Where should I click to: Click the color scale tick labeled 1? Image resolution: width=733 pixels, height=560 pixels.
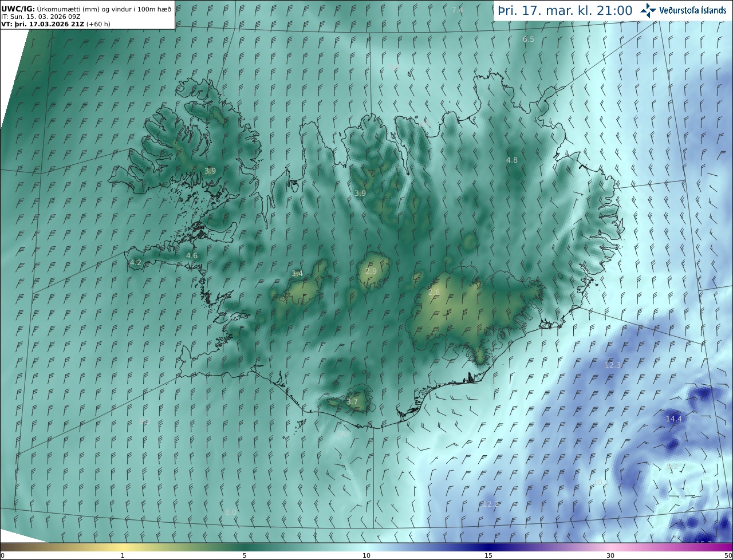pyautogui.click(x=123, y=555)
